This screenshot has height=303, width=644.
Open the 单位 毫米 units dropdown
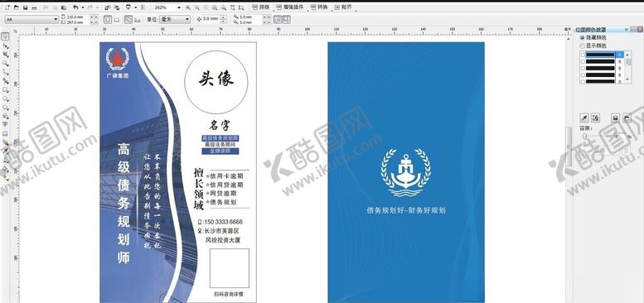(x=186, y=19)
